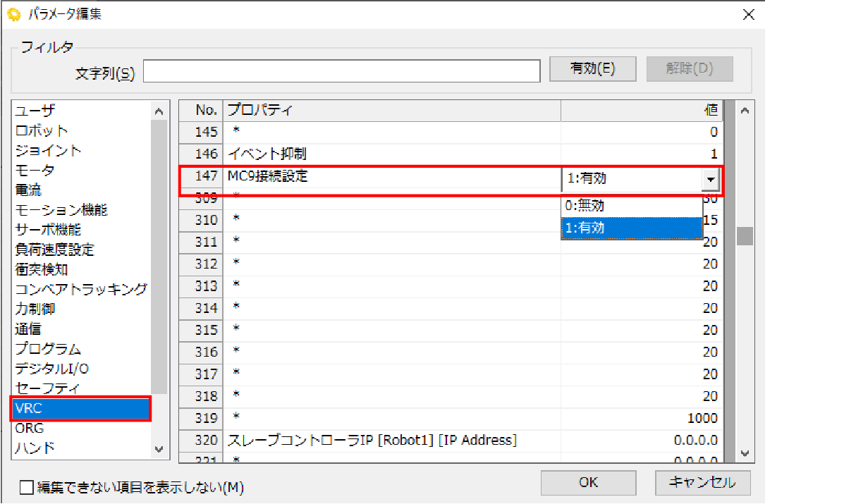Image resolution: width=844 pixels, height=504 pixels.
Task: Click the 文字列 filter text field
Action: 341,70
